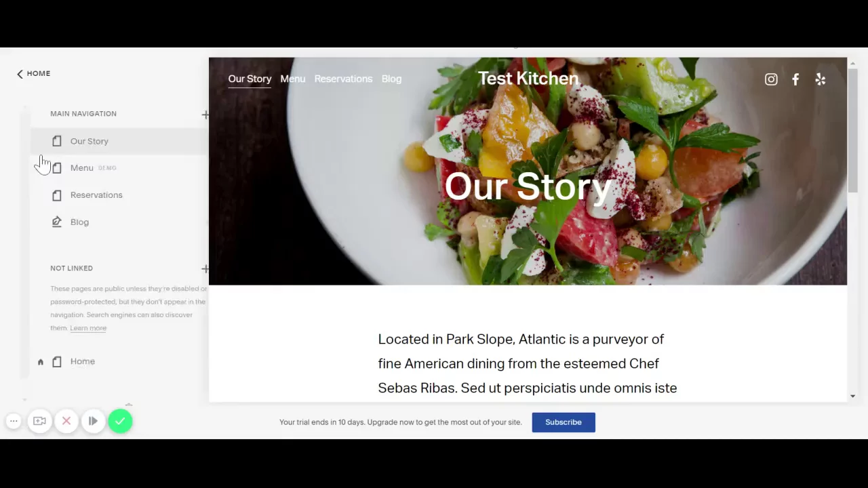
Task: Open Reservations in site navigation
Action: (343, 79)
